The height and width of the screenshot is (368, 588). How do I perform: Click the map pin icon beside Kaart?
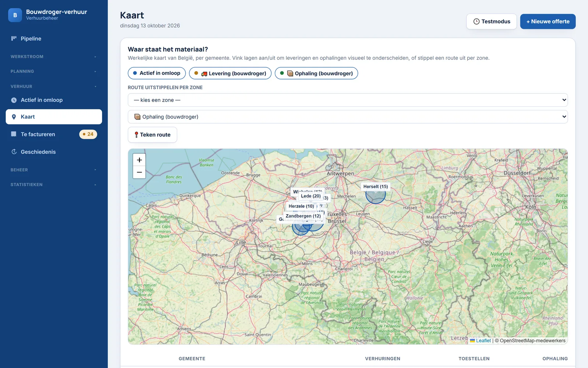click(14, 117)
